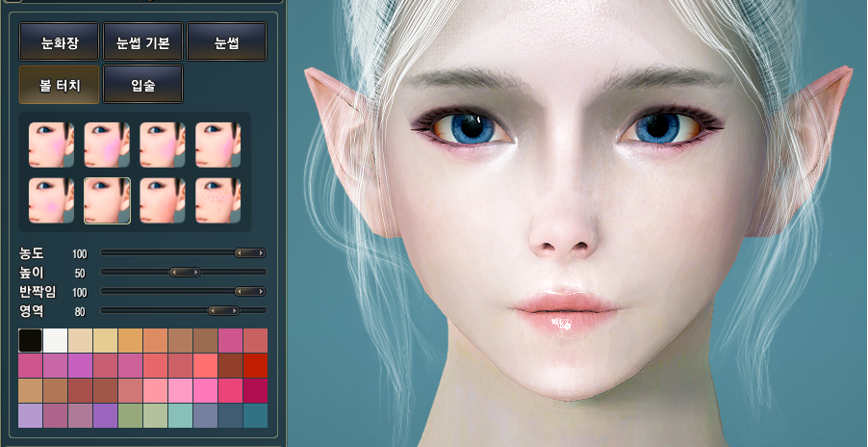Click the 농도 density slider handle

pos(250,253)
